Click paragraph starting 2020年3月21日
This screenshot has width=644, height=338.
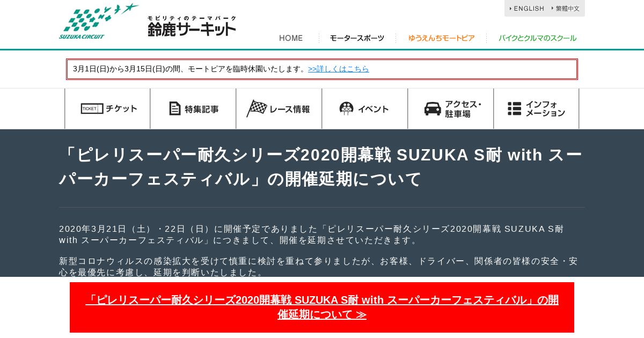click(x=311, y=234)
